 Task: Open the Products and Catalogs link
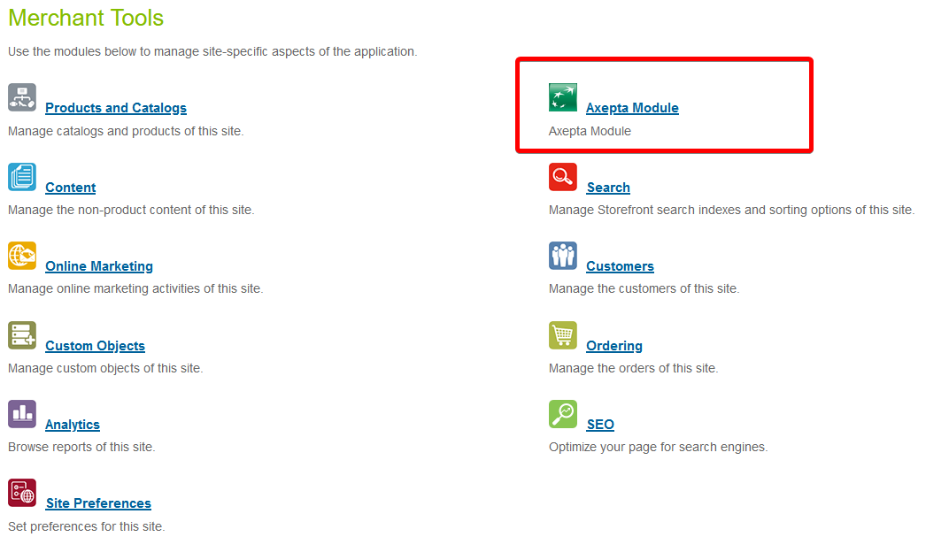pos(116,108)
